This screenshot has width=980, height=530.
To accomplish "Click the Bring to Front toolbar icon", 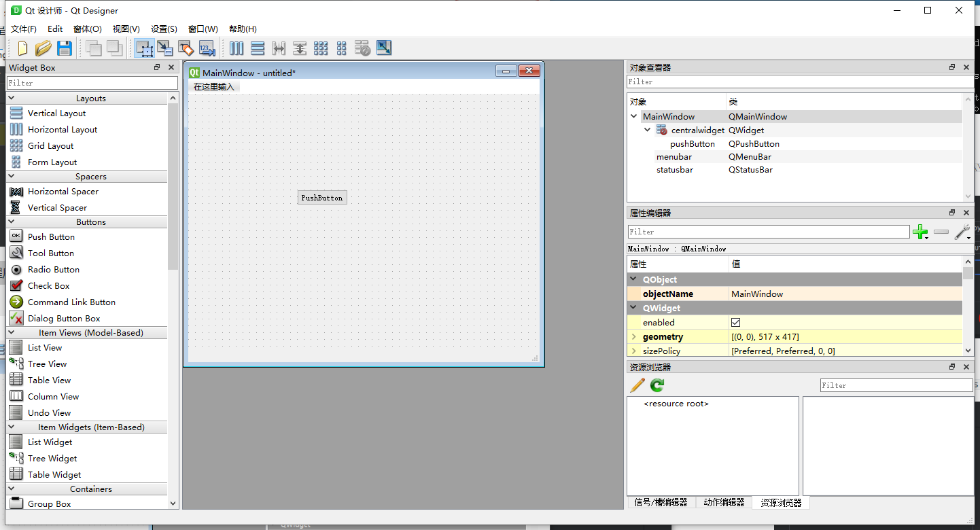I will [x=115, y=48].
